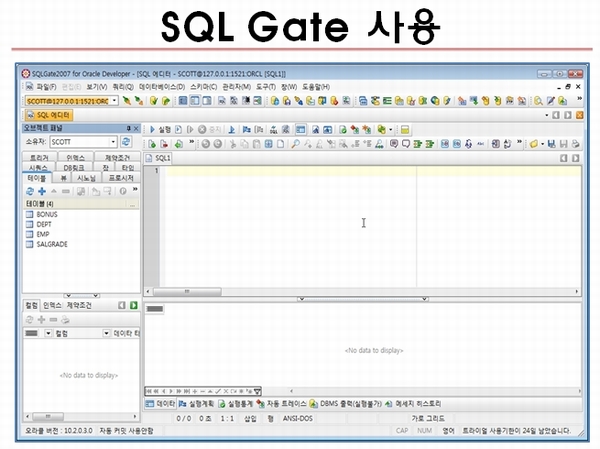Click the commit transaction icon
This screenshot has width=600, height=449.
(153, 101)
